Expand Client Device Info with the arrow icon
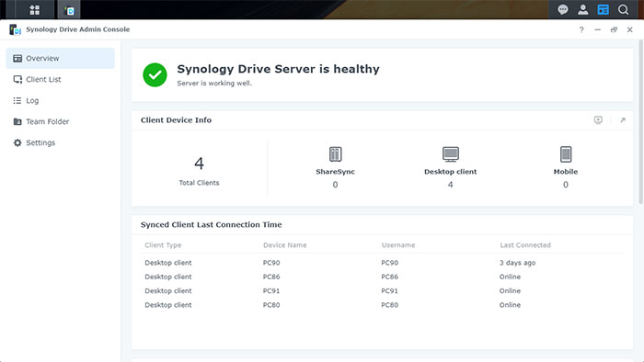This screenshot has height=362, width=644. (x=623, y=120)
